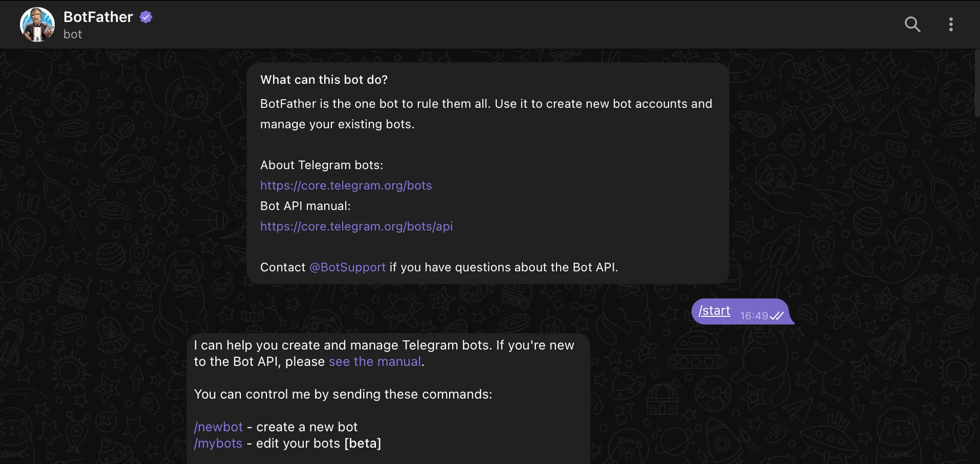
Task: Click the BotFather name in the header
Action: click(98, 16)
